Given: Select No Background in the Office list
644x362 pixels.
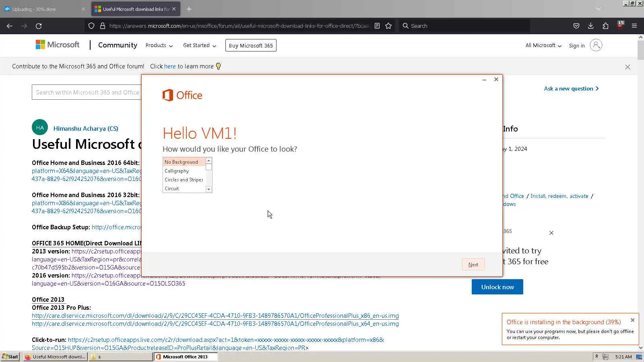Looking at the screenshot, I should pos(184,162).
